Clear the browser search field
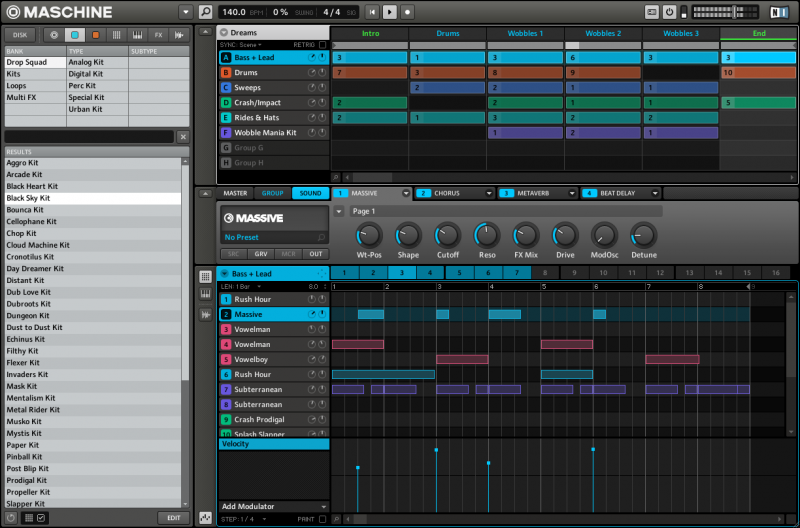 (183, 137)
